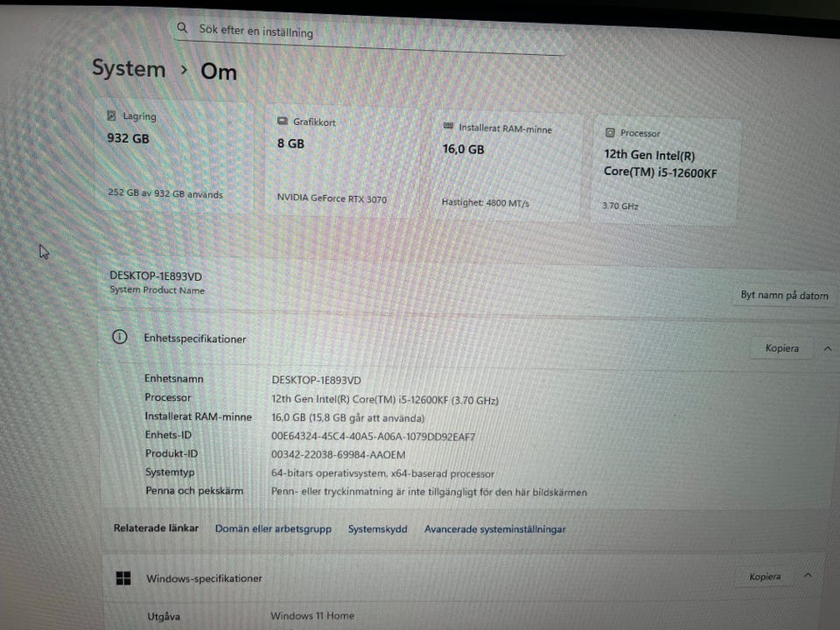Click the Produkt-ID label
The image size is (840, 630).
pos(171,453)
